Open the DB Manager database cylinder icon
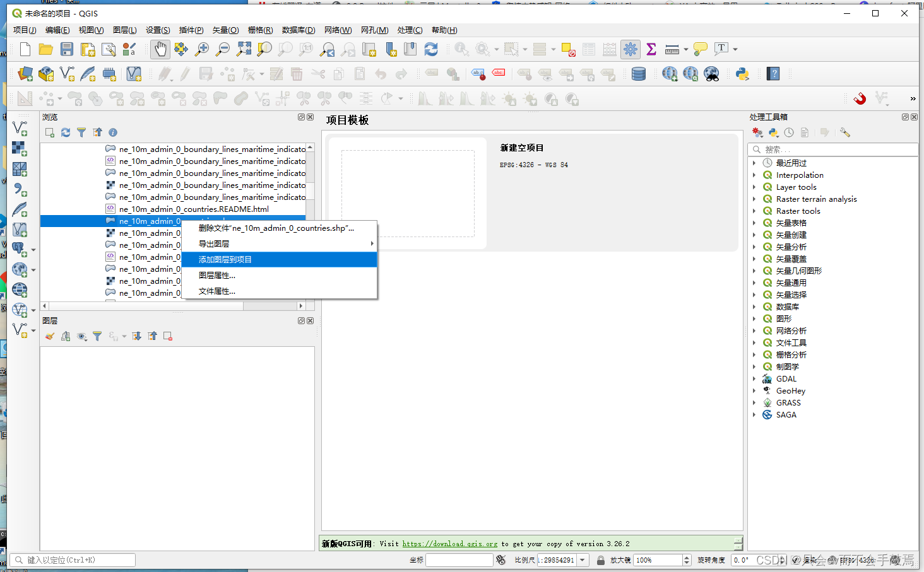Viewport: 924px width, 572px height. coord(639,74)
